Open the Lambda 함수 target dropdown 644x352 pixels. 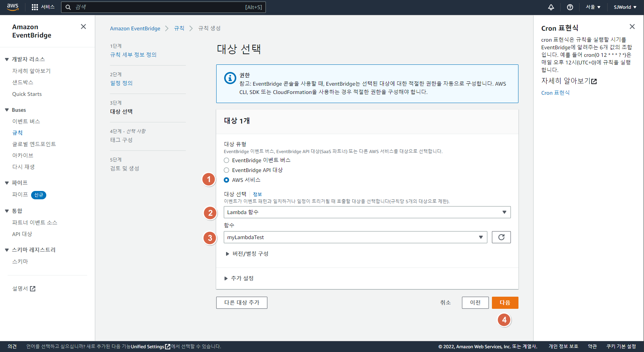[367, 212]
